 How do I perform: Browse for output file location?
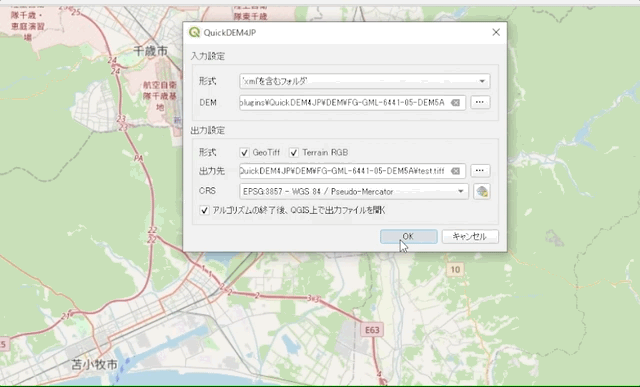[x=480, y=171]
